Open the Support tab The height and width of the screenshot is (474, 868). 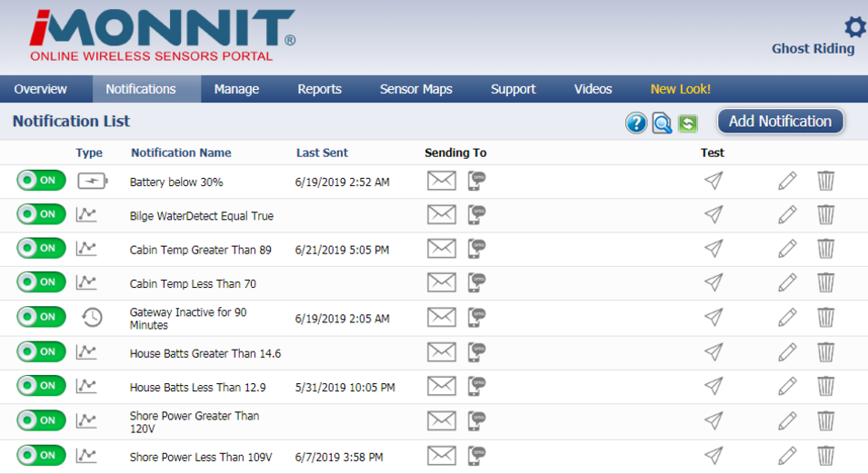click(514, 89)
